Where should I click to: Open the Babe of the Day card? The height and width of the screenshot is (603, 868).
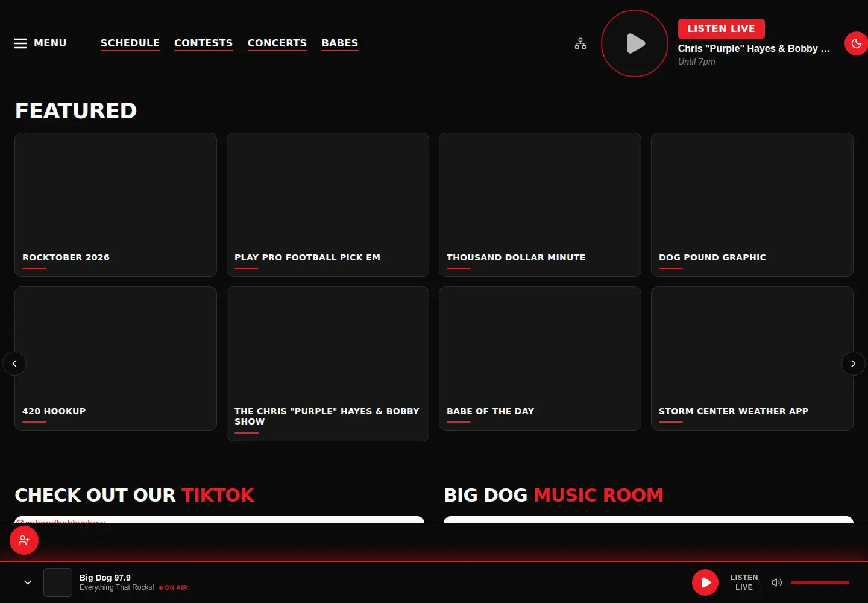pos(540,359)
